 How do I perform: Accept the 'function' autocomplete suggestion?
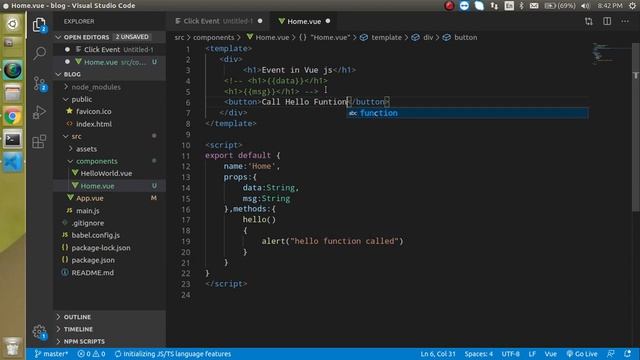click(x=467, y=113)
